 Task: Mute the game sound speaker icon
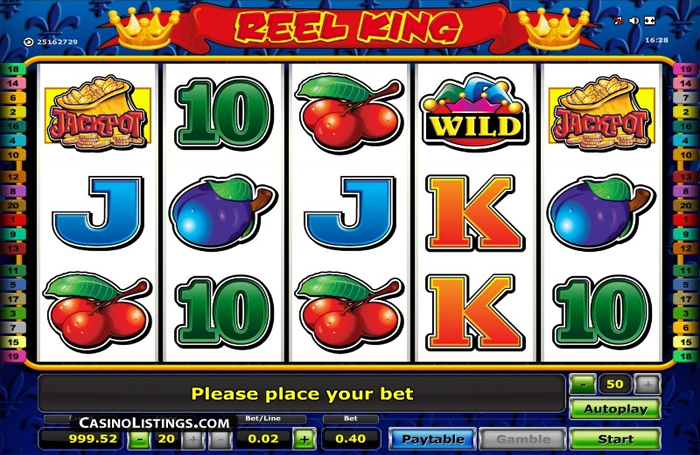click(634, 21)
